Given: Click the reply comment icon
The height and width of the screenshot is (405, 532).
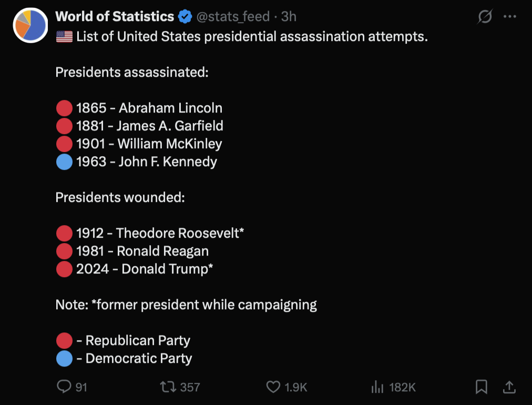Looking at the screenshot, I should 64,387.
